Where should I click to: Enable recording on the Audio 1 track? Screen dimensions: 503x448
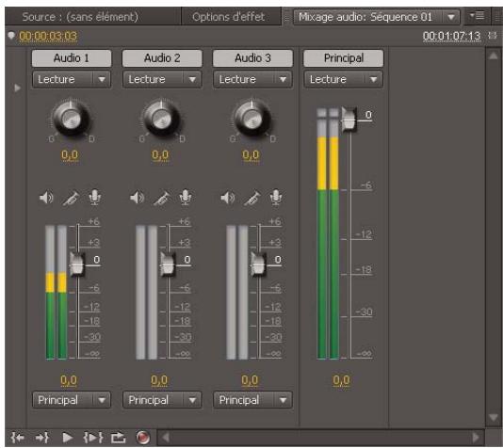pyautogui.click(x=94, y=198)
